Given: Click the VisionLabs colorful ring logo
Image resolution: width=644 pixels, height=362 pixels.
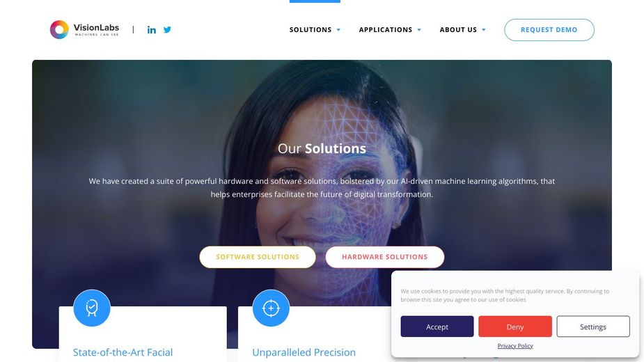Looking at the screenshot, I should 59,29.
